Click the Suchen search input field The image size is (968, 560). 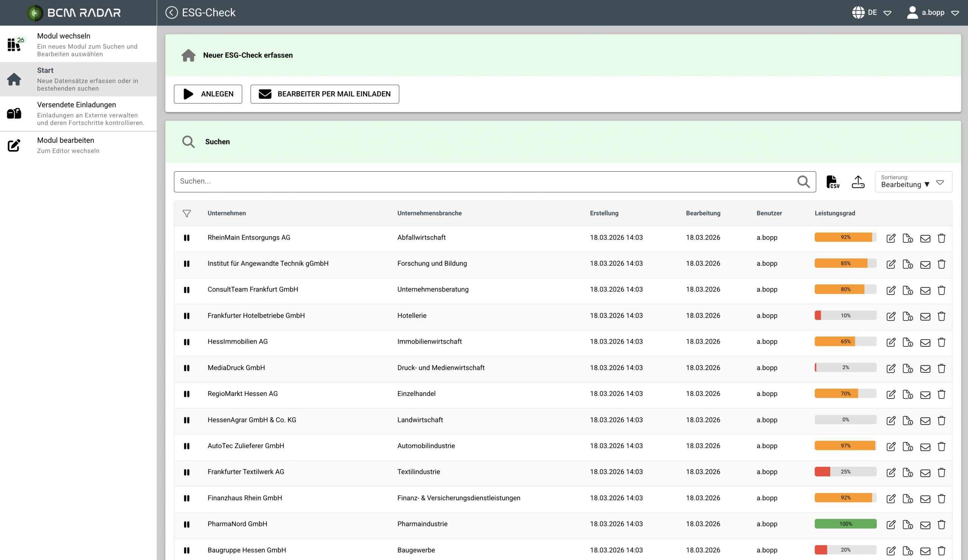(461, 181)
